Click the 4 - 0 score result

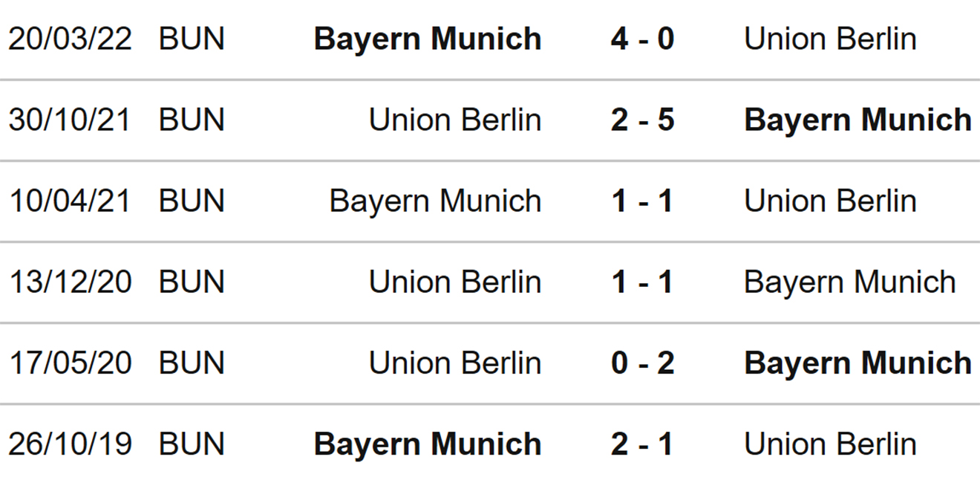tap(642, 39)
